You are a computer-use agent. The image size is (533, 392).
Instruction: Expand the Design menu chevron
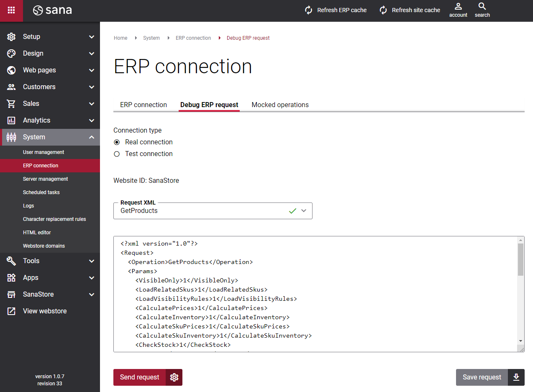coord(92,54)
